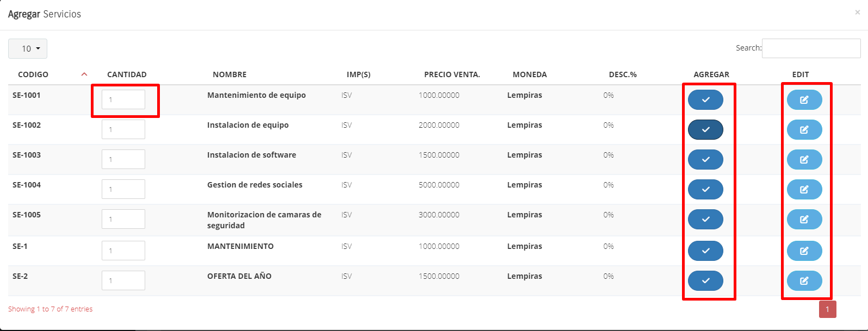Click Monitorizacion de camaras de seguridad text

[x=264, y=220]
